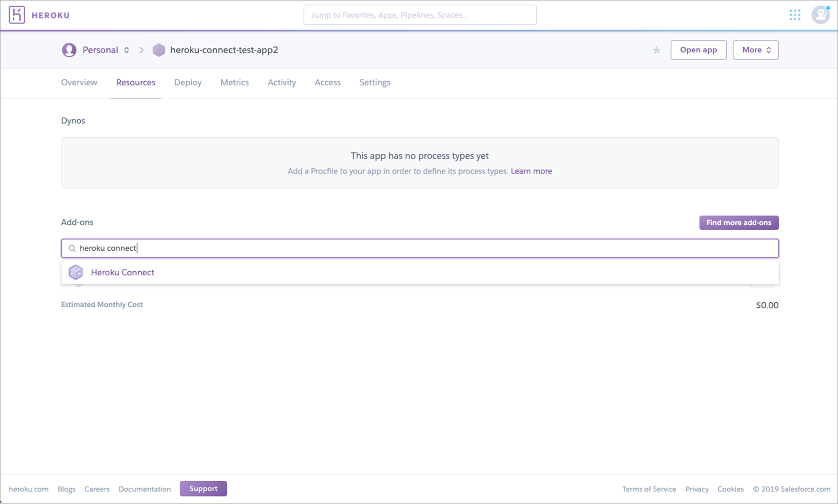Switch to the Overview tab
Image resolution: width=838 pixels, height=504 pixels.
(x=79, y=83)
